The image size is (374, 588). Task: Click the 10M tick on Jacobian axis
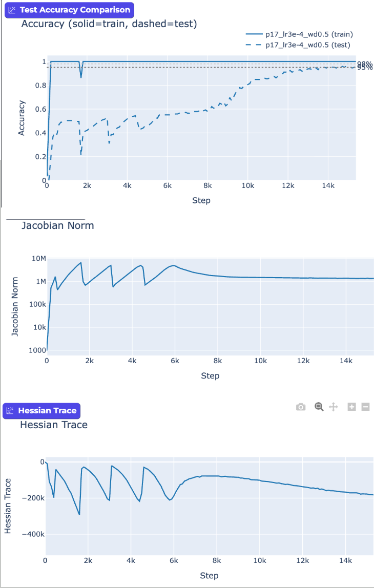click(39, 259)
